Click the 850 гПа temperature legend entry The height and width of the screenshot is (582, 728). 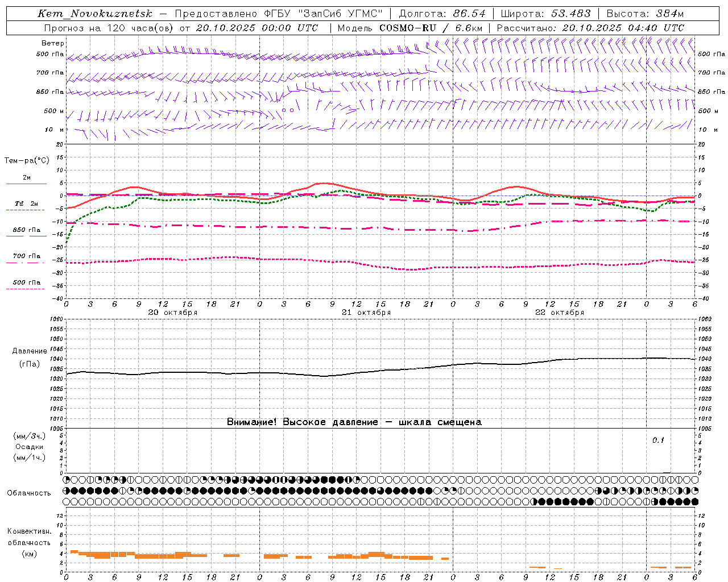pos(27,230)
